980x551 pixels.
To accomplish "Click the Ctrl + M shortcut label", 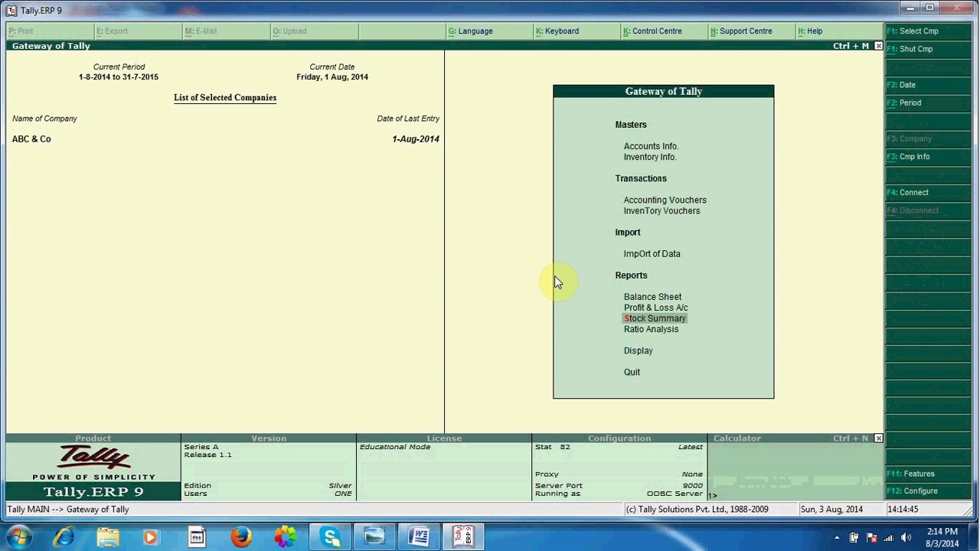I will (x=851, y=46).
